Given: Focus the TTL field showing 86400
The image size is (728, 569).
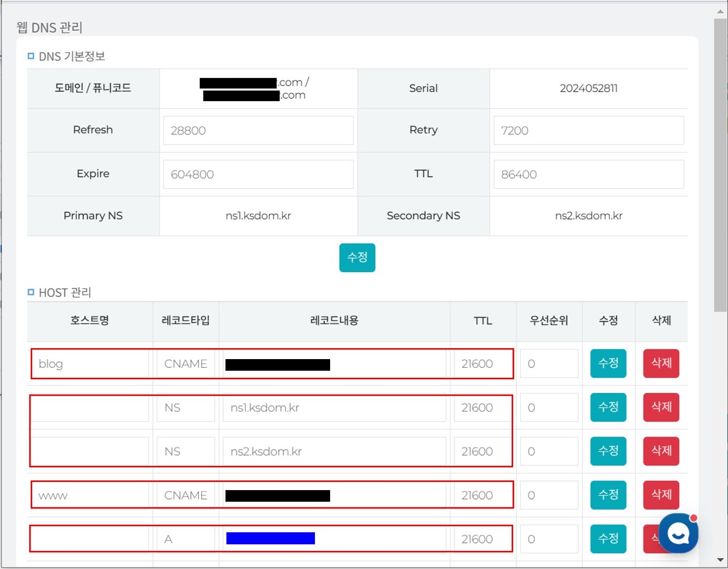Looking at the screenshot, I should [588, 174].
